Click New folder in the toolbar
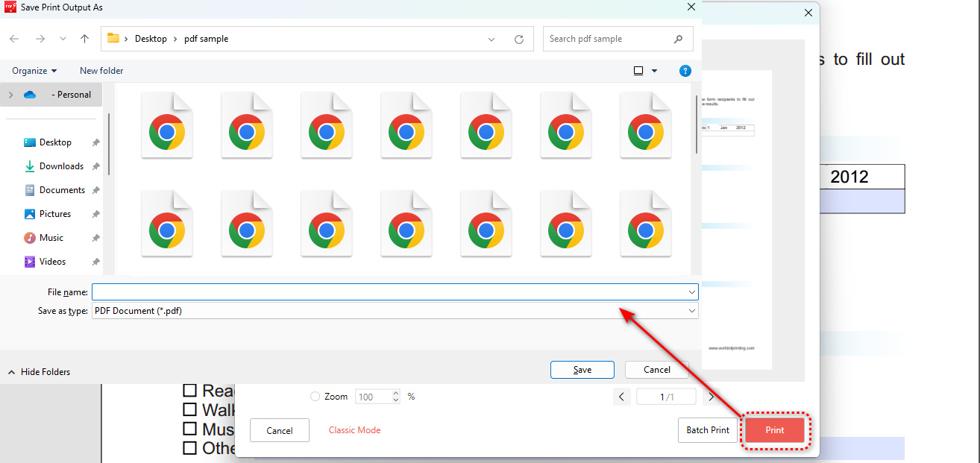980x463 pixels. (101, 71)
